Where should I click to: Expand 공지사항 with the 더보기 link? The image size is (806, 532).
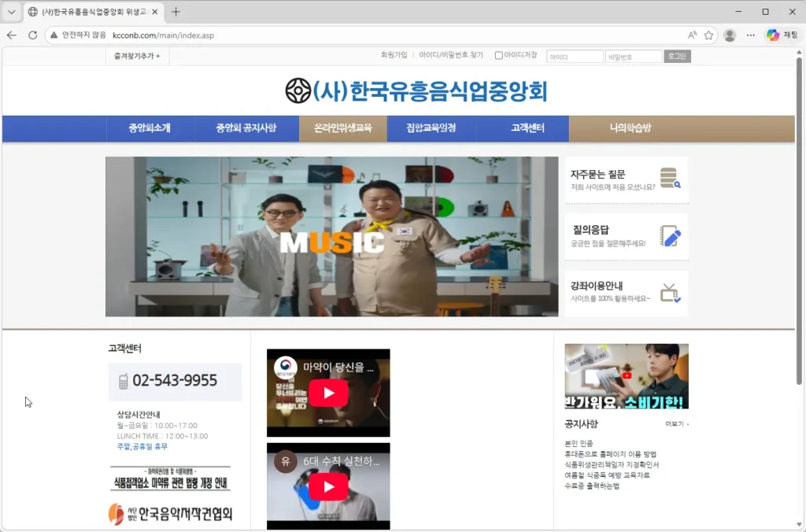click(x=676, y=424)
